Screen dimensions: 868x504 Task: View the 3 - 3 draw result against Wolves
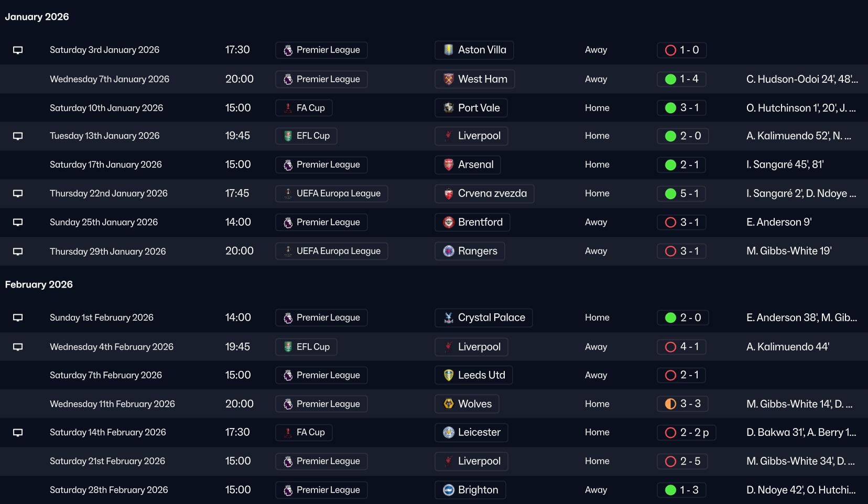pyautogui.click(x=682, y=404)
